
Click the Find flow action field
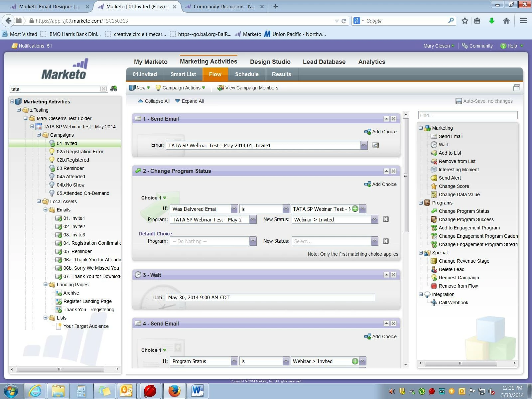click(468, 115)
